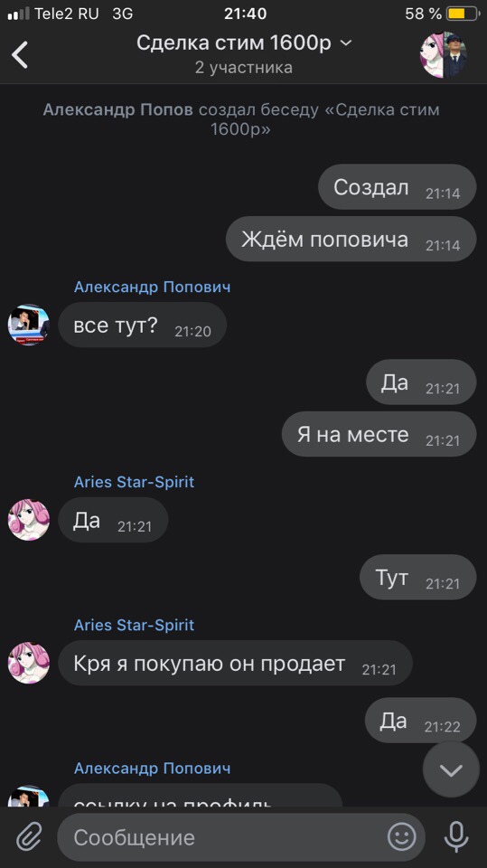Open the paperclip attachment icon
The width and height of the screenshot is (487, 868).
29,837
